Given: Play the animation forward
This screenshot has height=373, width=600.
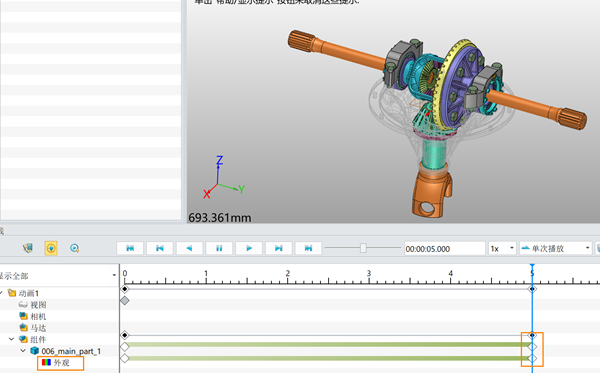Looking at the screenshot, I should 249,248.
